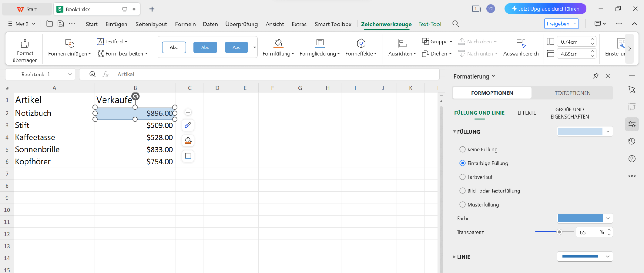This screenshot has width=644, height=273.
Task: Click the Format übertragen icon
Action: (25, 44)
